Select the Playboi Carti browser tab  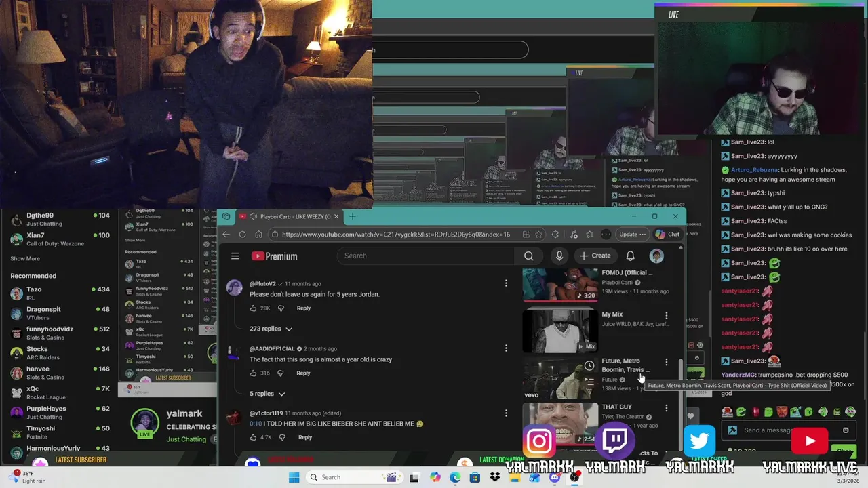[290, 217]
